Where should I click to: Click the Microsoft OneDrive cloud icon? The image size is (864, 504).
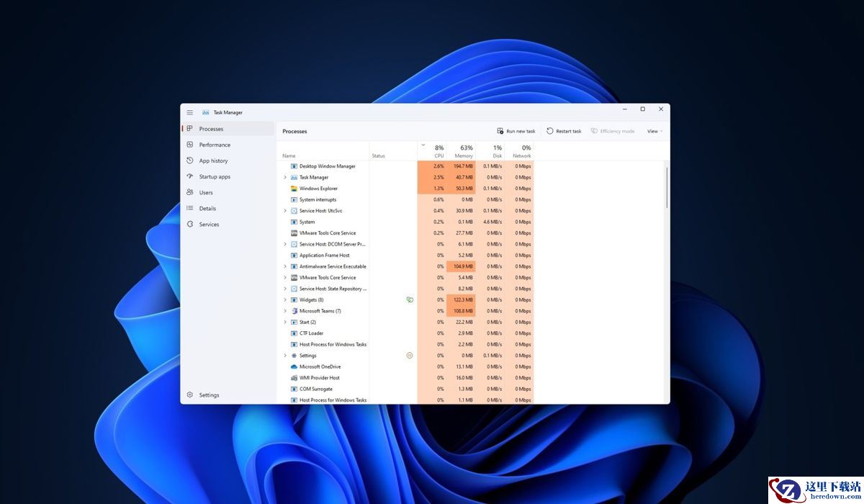[x=294, y=366]
